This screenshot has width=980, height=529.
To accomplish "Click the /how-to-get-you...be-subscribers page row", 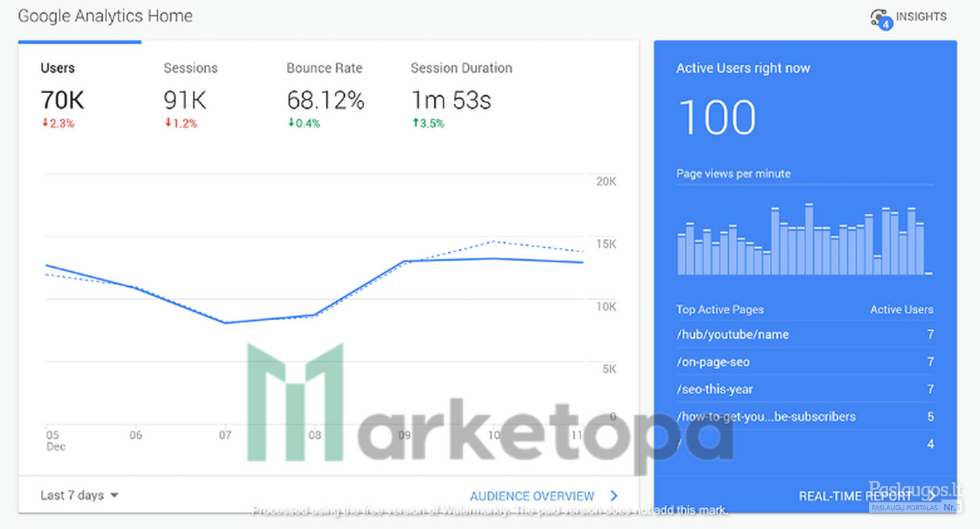I will tap(805, 417).
